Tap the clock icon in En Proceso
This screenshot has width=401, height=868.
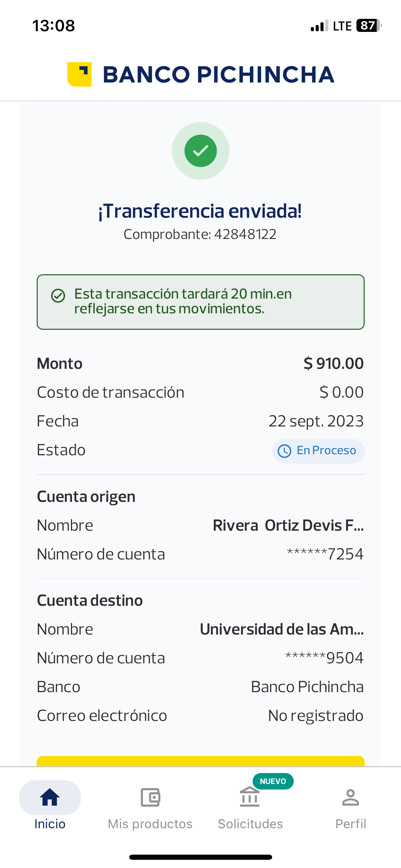284,451
